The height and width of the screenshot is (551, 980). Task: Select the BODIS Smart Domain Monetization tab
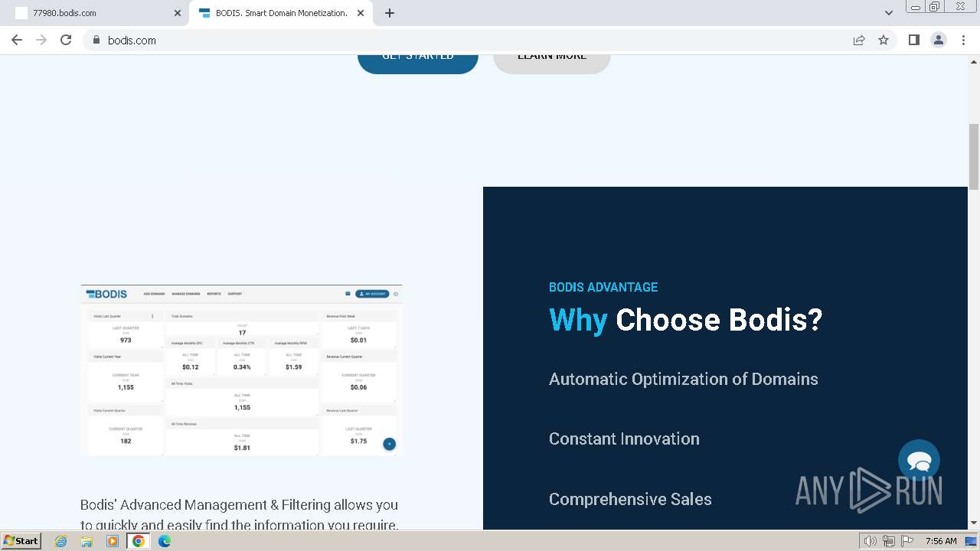tap(280, 13)
